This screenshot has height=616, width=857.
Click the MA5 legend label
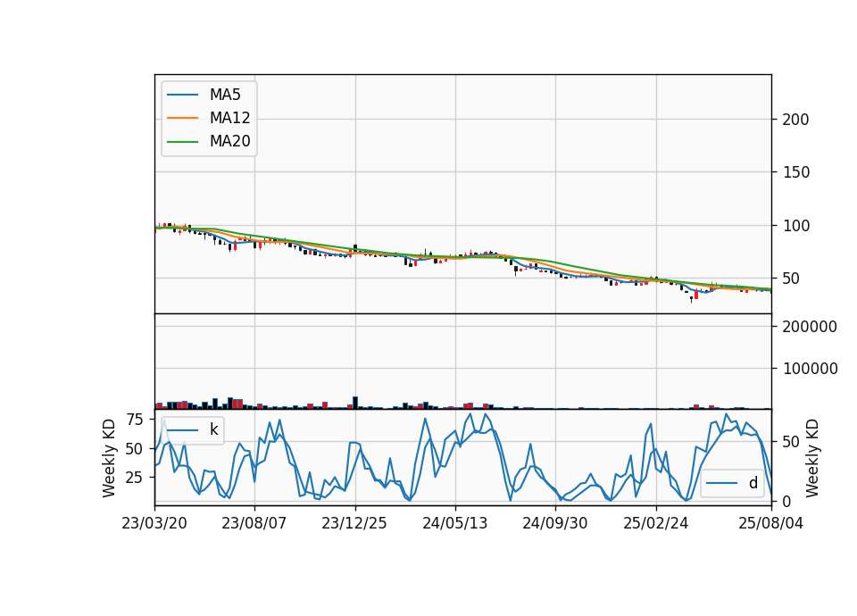225,95
